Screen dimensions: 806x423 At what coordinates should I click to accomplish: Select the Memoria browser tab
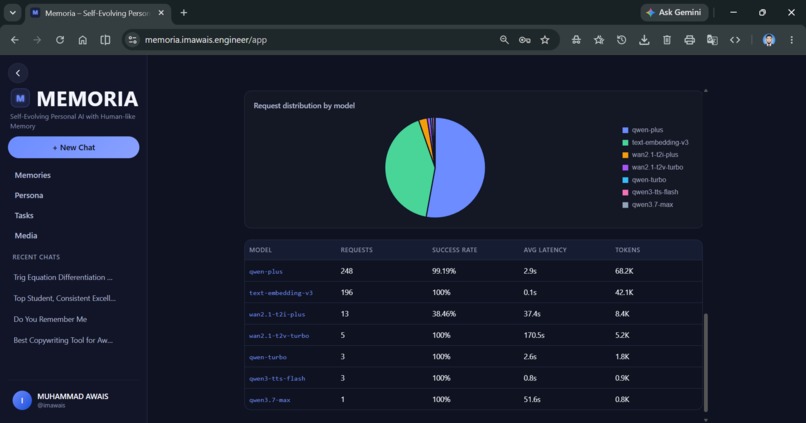tap(97, 13)
